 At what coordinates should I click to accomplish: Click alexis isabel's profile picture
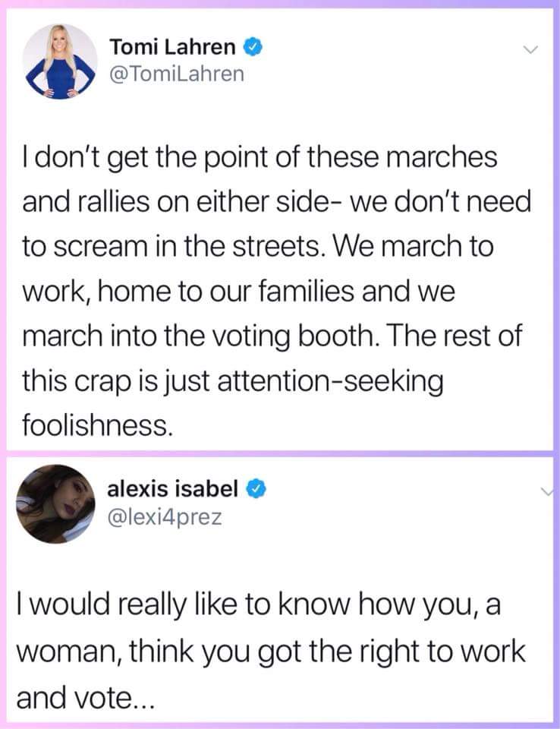pyautogui.click(x=59, y=504)
